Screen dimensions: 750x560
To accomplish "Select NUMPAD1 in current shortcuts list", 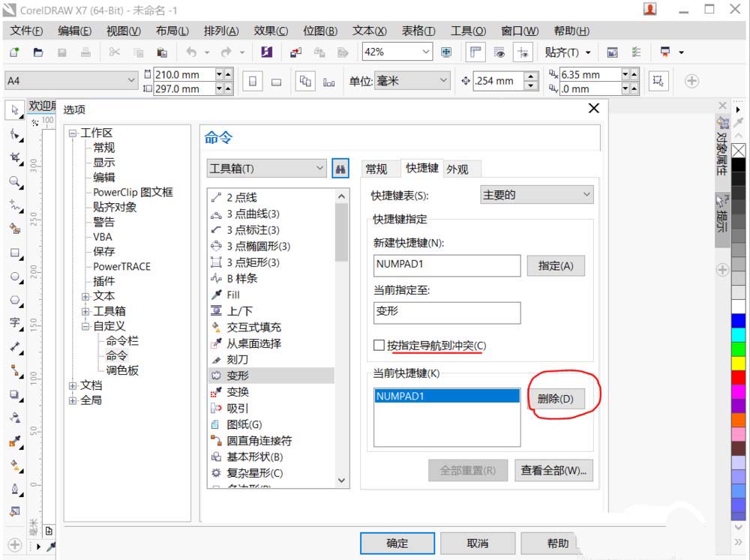I will click(x=447, y=396).
